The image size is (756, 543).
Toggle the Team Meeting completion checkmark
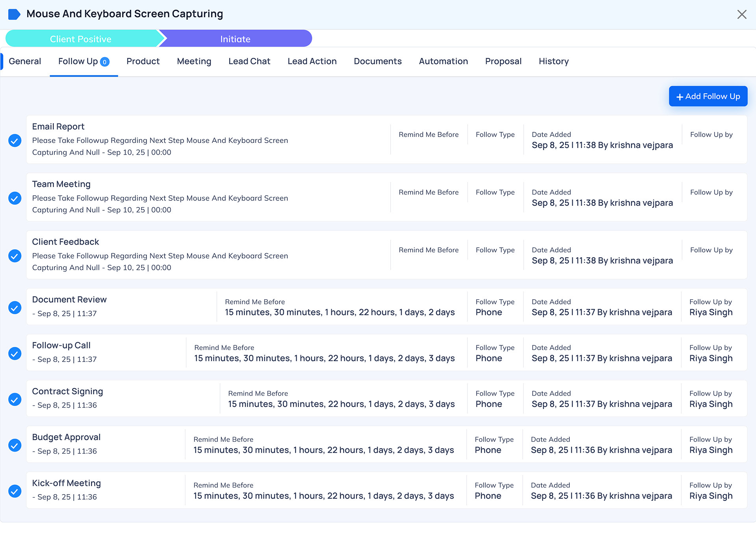(15, 198)
